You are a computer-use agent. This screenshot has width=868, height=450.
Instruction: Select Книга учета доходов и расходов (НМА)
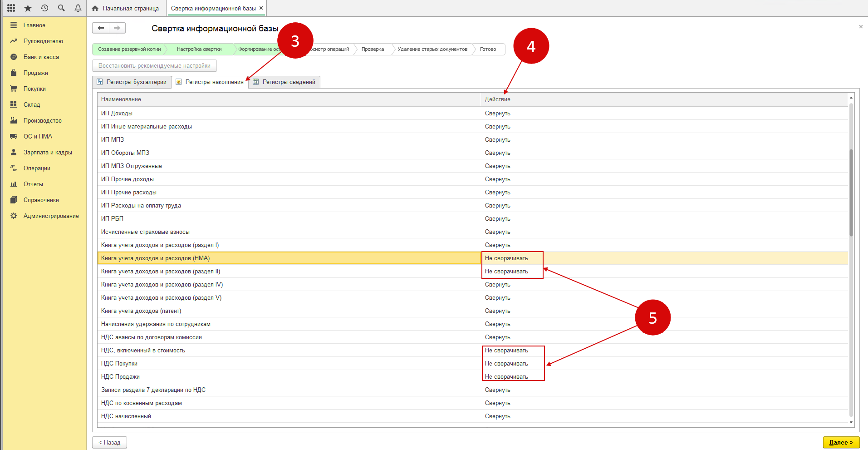coord(289,258)
